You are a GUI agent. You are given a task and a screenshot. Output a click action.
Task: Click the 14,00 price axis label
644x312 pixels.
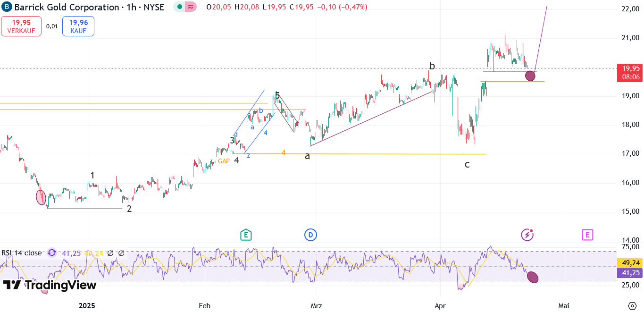click(630, 240)
